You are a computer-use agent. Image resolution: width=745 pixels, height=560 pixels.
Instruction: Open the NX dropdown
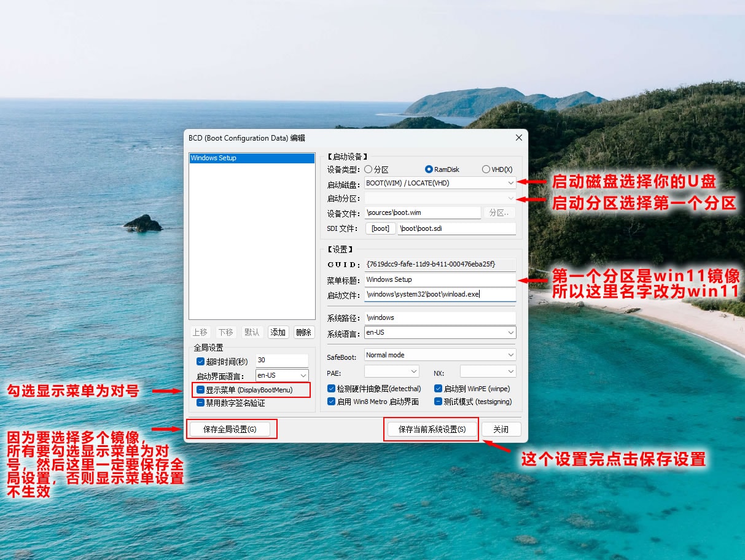coord(510,371)
